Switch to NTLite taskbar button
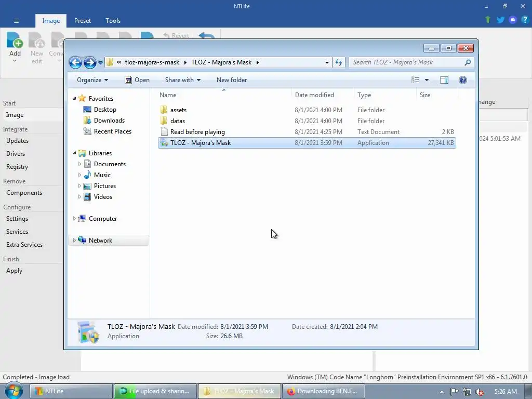The image size is (532, 399). [71, 391]
